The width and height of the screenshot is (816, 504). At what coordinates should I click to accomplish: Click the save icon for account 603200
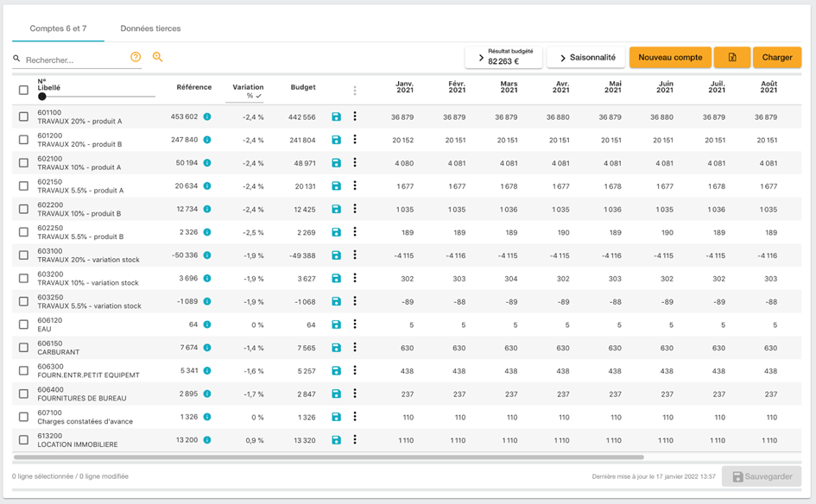[336, 278]
